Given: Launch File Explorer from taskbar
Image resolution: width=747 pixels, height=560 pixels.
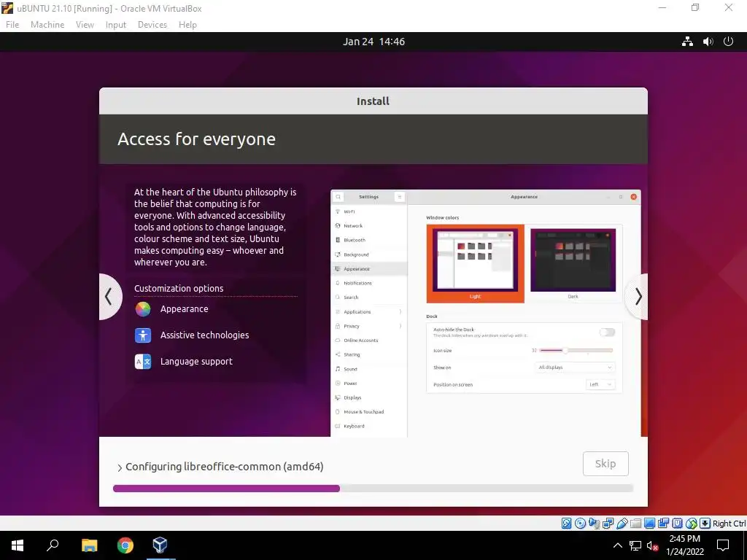Looking at the screenshot, I should click(x=89, y=545).
